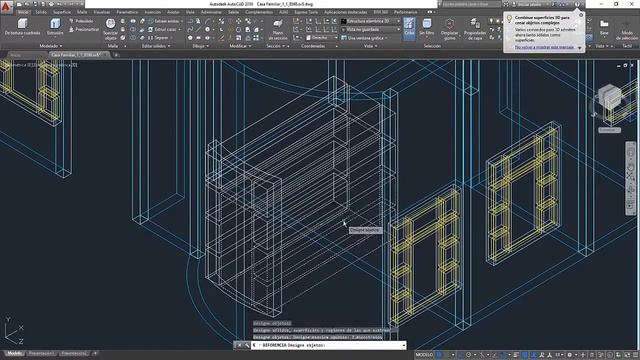The image size is (640, 360).
Task: Activate the Culling selection button
Action: point(409,29)
